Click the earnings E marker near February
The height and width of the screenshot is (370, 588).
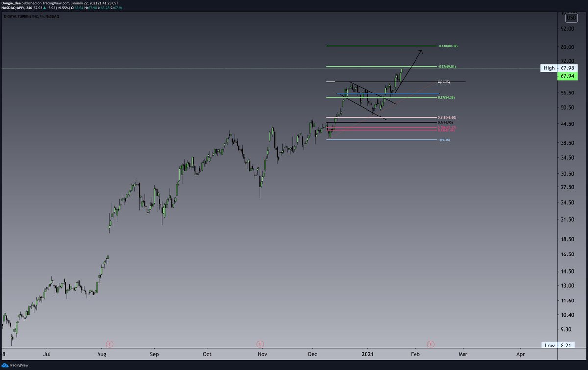tap(430, 344)
